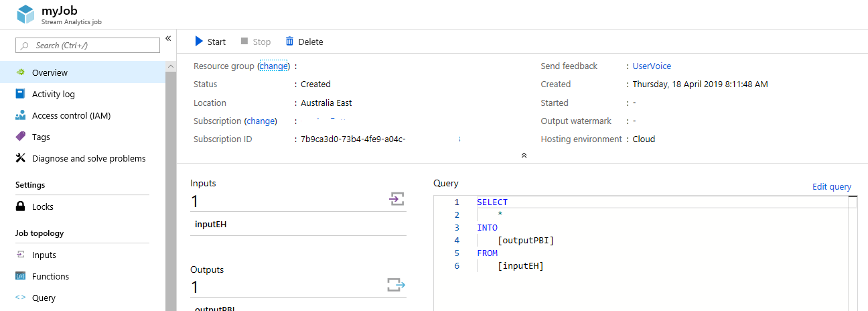Collapse the sidebar with double chevron

pos(168,38)
